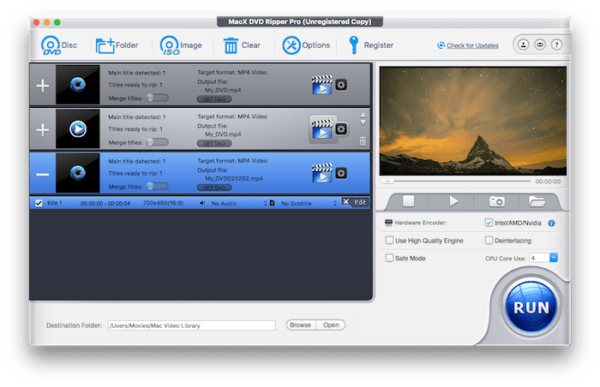Take a snapshot with the camera icon
Screen dimensions: 600x387
(497, 201)
